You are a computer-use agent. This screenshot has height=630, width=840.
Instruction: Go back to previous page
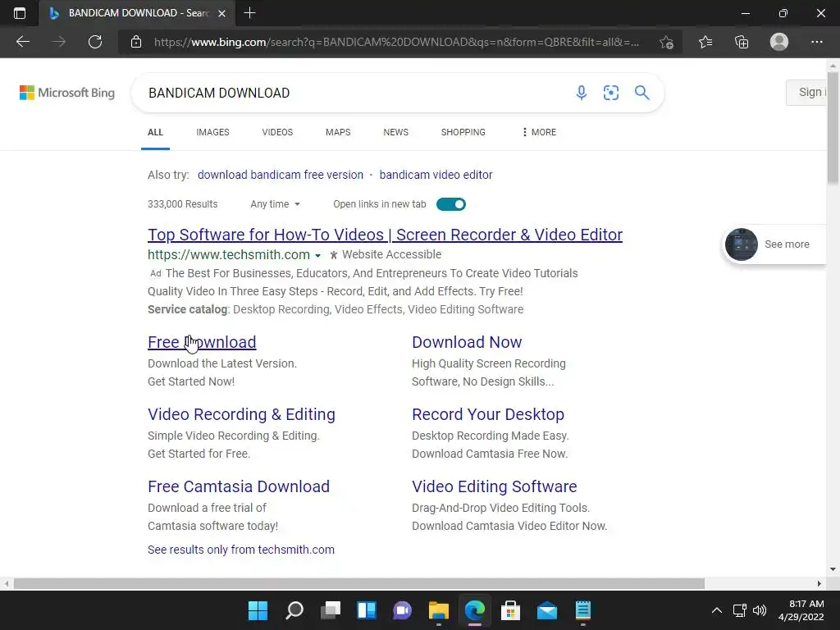[x=22, y=42]
